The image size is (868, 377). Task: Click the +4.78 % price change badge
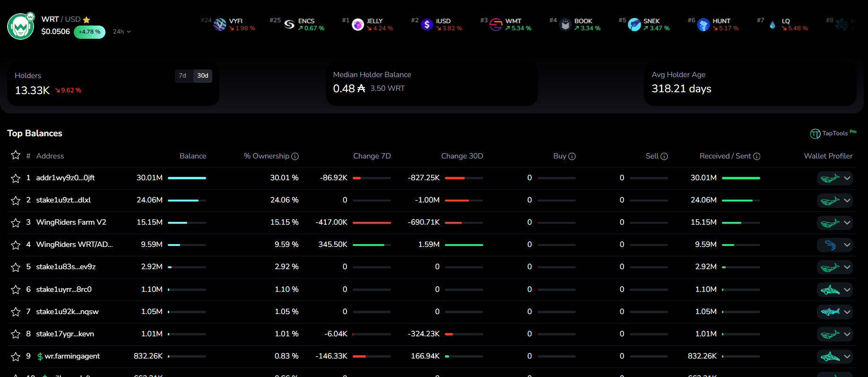89,32
